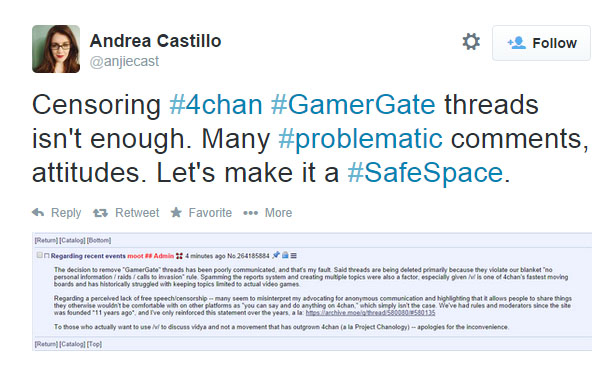The height and width of the screenshot is (372, 616).
Task: Toggle the small box beside post subject
Action: (x=47, y=256)
